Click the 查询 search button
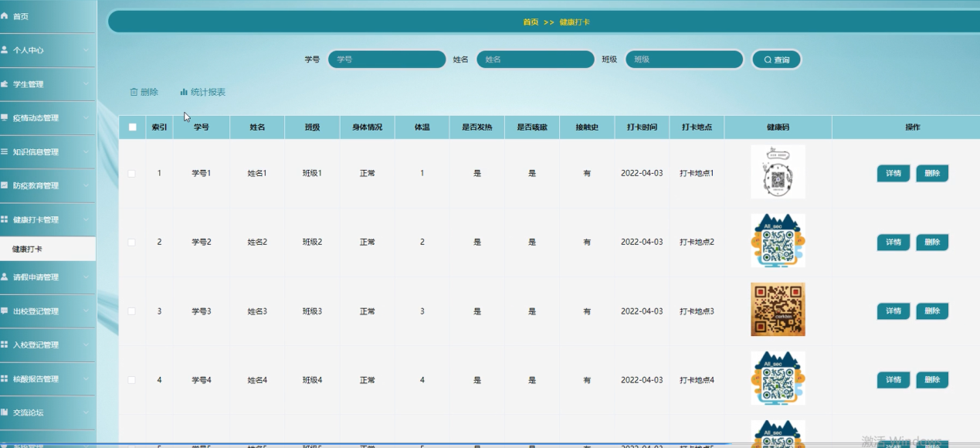Screen dimensions: 980x448 click(x=776, y=59)
